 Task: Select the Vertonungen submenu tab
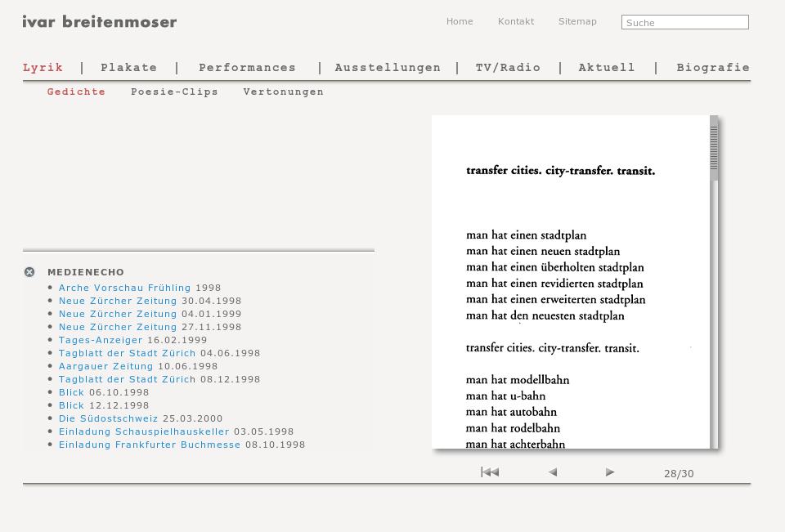[x=284, y=92]
